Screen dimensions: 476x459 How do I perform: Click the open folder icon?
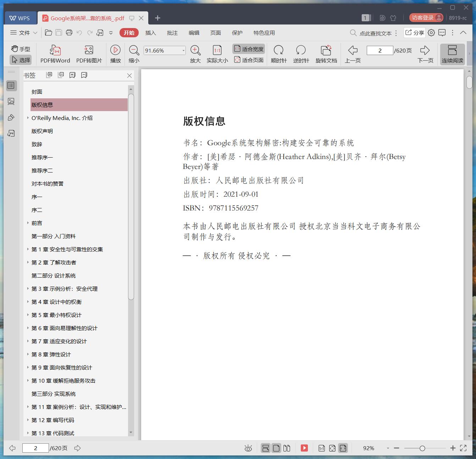tap(49, 33)
